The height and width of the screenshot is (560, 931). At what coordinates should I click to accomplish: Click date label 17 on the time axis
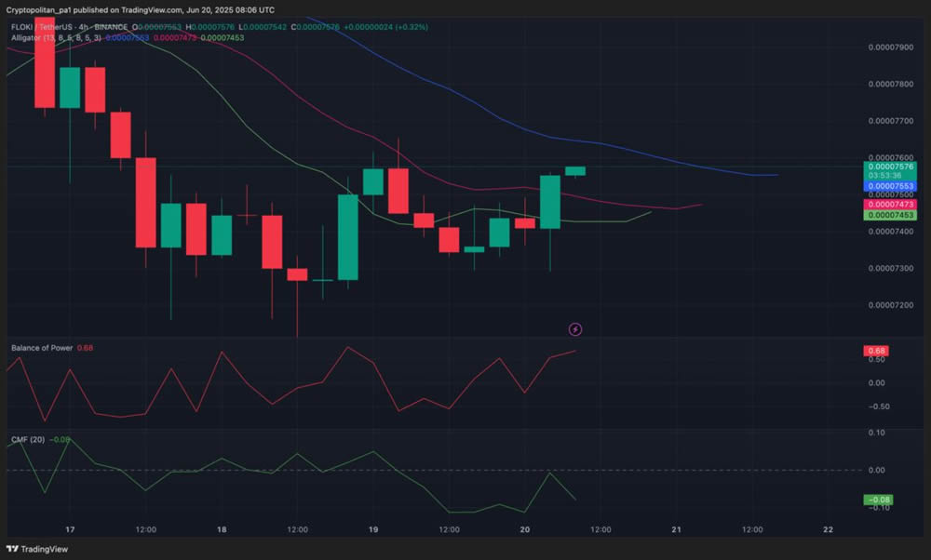(x=70, y=529)
